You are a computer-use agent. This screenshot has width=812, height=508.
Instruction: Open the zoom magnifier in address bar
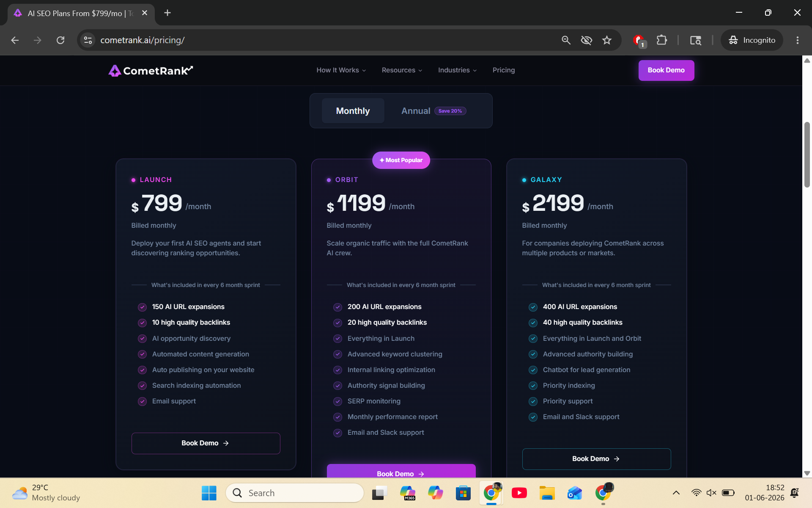coord(566,40)
